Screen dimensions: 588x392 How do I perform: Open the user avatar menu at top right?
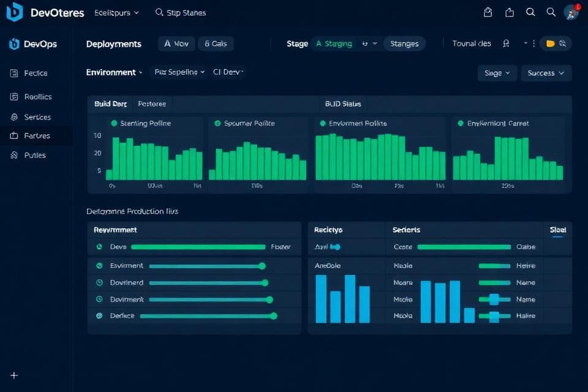coord(570,12)
